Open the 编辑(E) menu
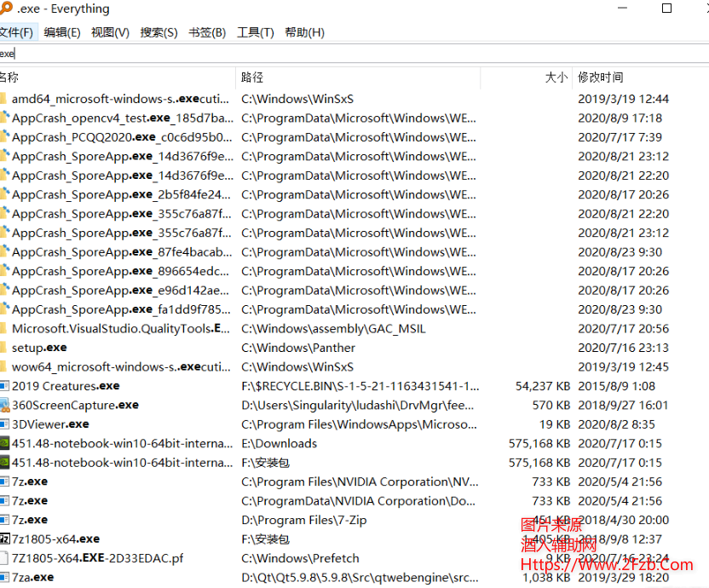Screen dimensions: 709x588 click(x=62, y=32)
